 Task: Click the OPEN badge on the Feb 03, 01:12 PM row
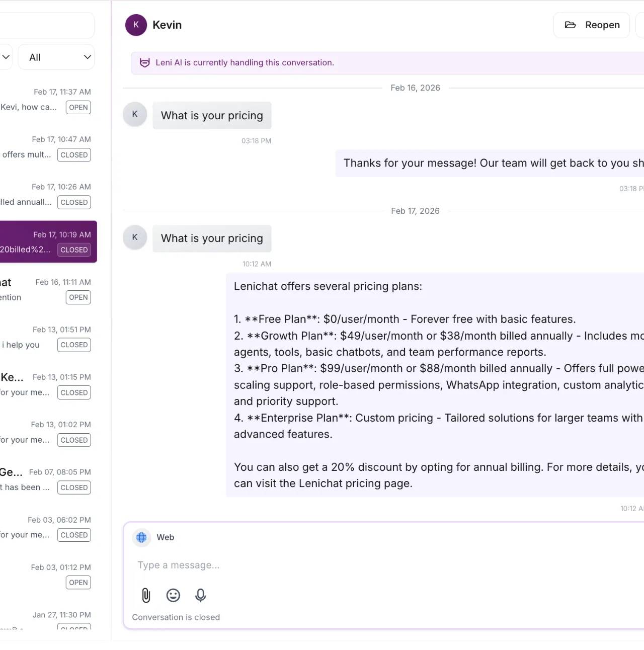[x=78, y=583]
